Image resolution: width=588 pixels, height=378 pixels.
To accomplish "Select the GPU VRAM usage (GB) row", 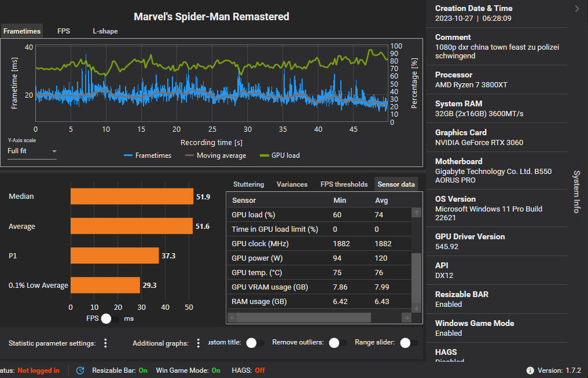I will (x=319, y=287).
